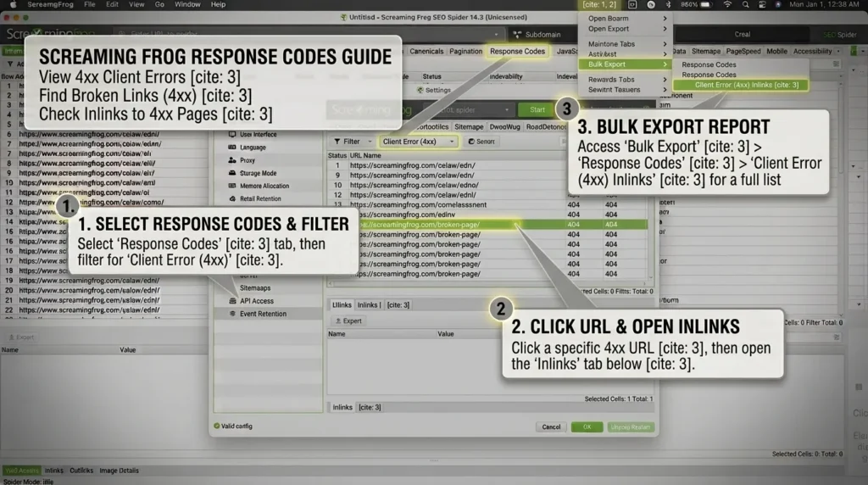
Task: Open the Window menu
Action: pos(187,4)
